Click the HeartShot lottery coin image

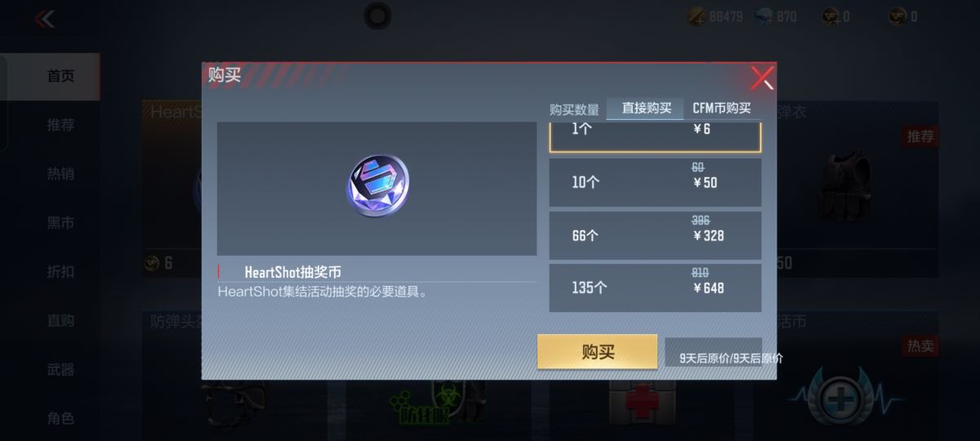(x=377, y=186)
